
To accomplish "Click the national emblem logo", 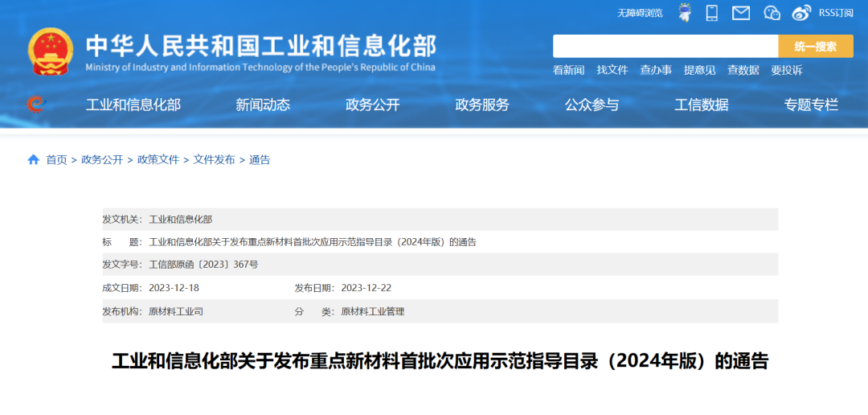I will (x=50, y=51).
